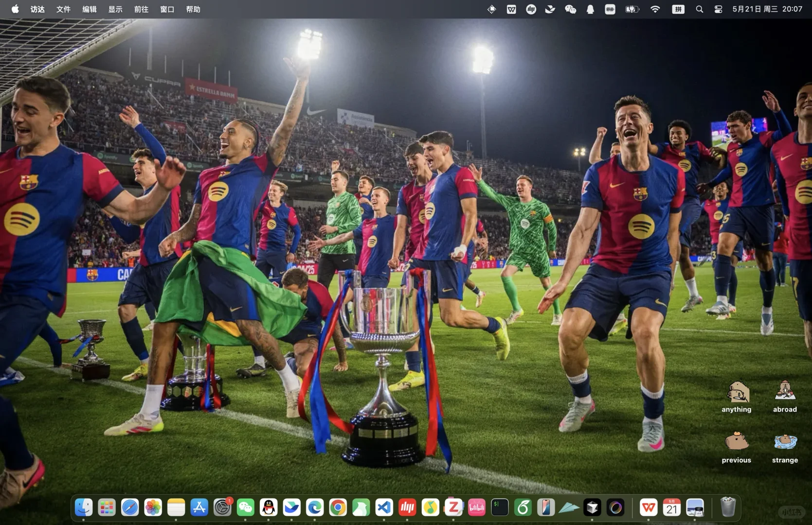This screenshot has height=525, width=812.
Task: Open the 显示 menu
Action: [x=115, y=9]
